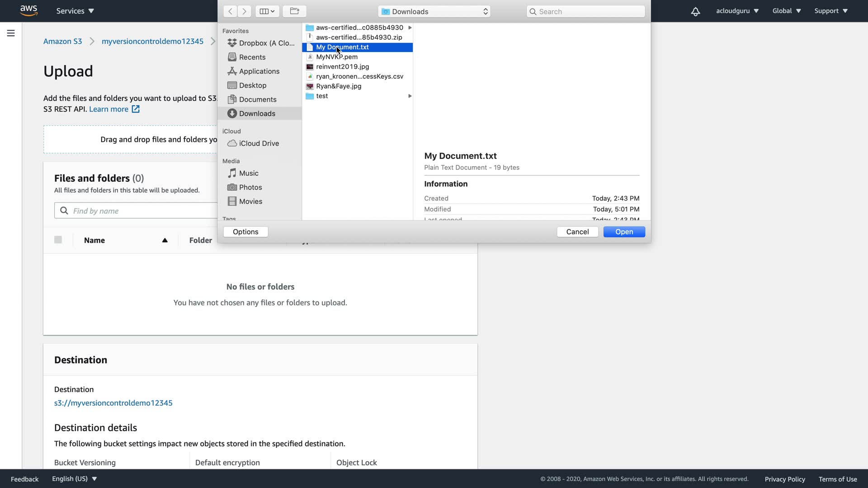Screen dimensions: 868x488
Task: Go back with the dialog's back arrow
Action: tap(230, 11)
